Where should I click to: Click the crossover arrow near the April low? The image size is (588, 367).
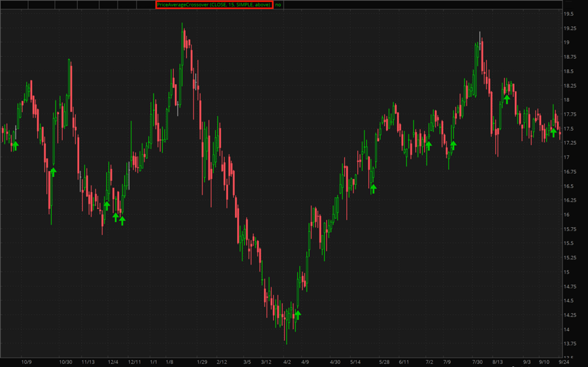(298, 315)
